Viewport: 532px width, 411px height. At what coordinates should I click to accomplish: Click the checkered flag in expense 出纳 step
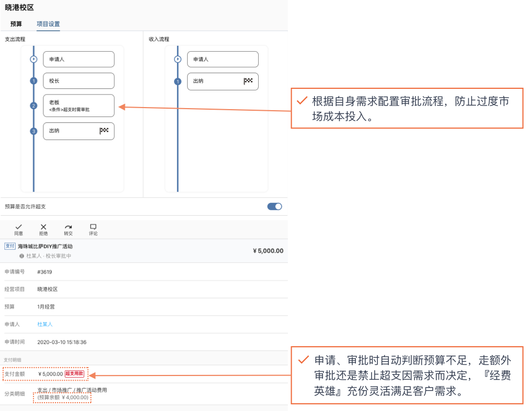point(104,131)
